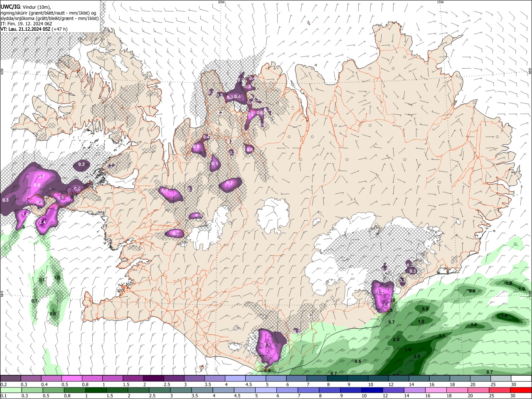Select lower rain legend swatch starting at 0.5
Screen dimensions: 532x399
coord(53,390)
